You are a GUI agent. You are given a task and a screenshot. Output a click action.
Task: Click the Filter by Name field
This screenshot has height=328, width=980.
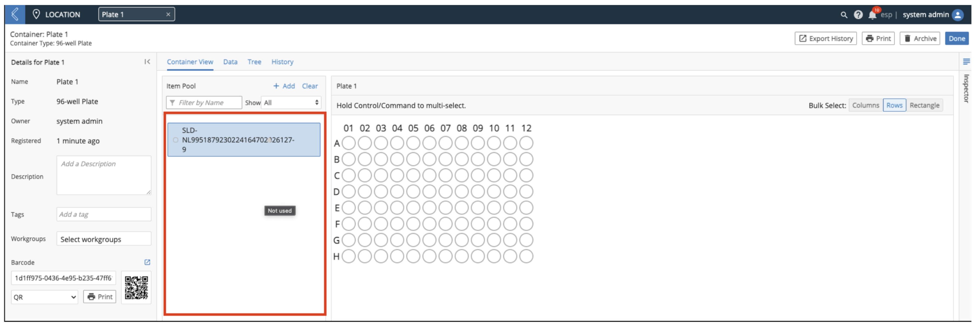tap(204, 102)
